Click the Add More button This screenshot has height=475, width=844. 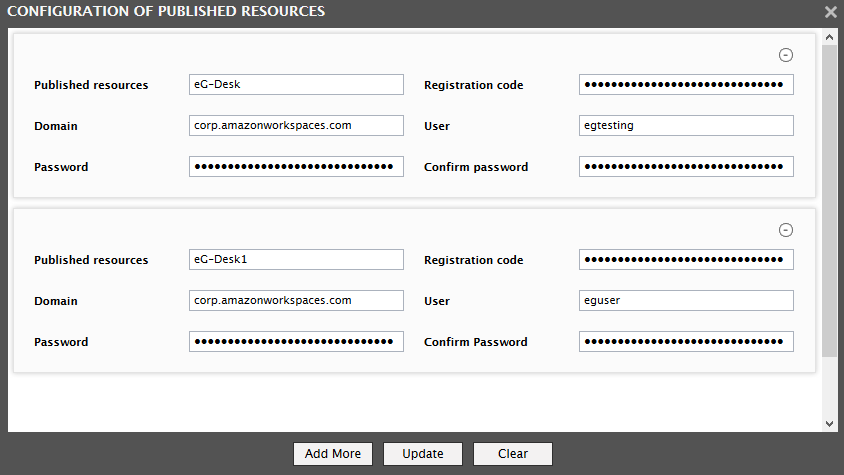[x=333, y=454]
